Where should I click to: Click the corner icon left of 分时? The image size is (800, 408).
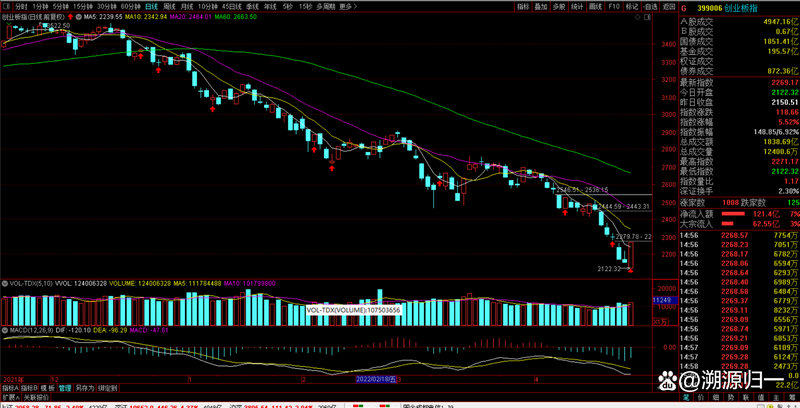point(5,6)
